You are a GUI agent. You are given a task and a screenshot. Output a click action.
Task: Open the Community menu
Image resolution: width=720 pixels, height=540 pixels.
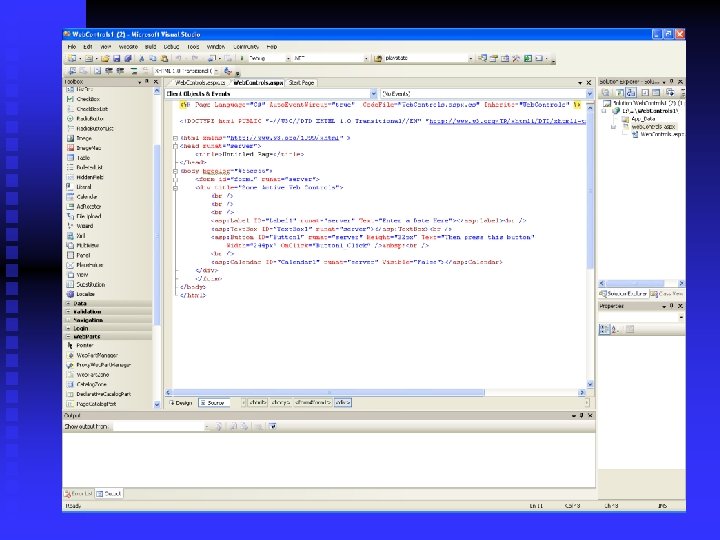click(246, 47)
